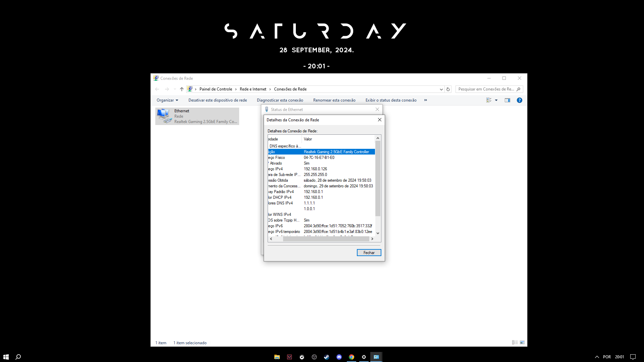
Task: Show hidden system tray icons
Action: (597, 357)
